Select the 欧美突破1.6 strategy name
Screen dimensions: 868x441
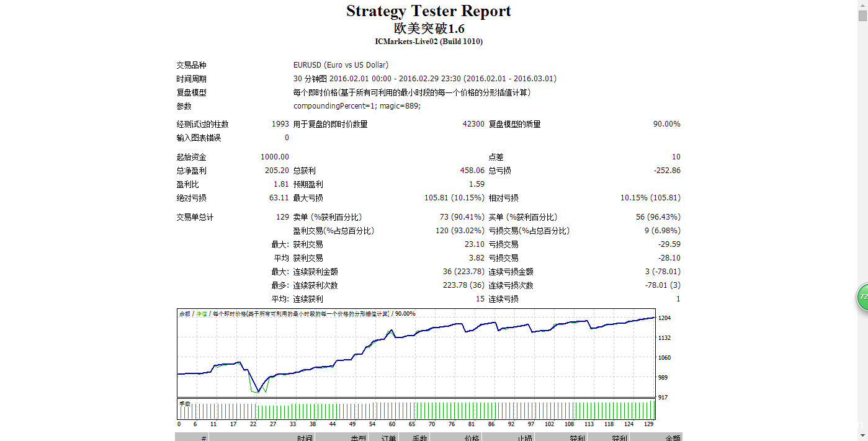428,29
